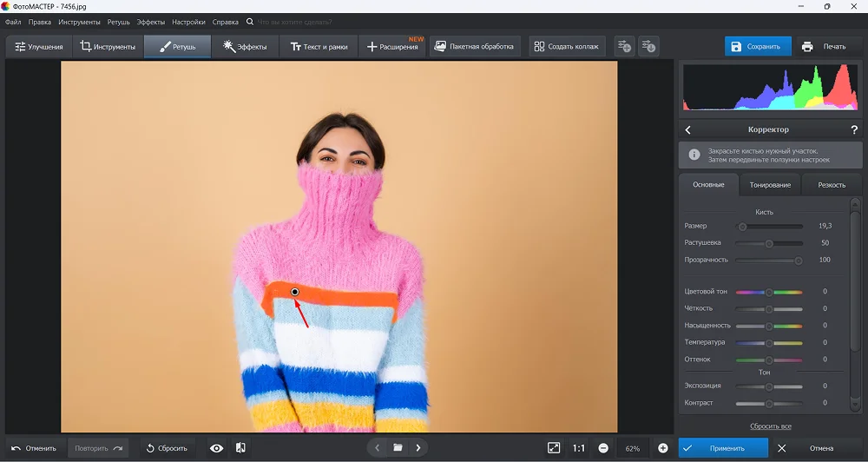868x462 pixels.
Task: Set zoom to 1:1
Action: (578, 448)
